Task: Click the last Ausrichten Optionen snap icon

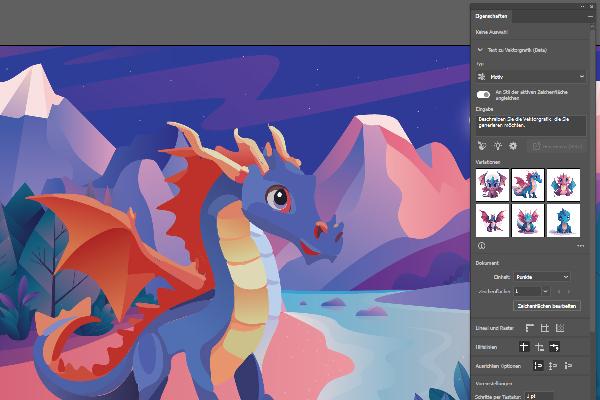Action: [568, 366]
